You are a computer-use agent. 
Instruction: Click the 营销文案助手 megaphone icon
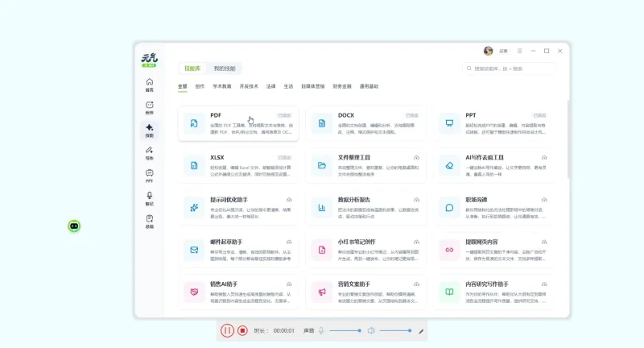(x=321, y=292)
